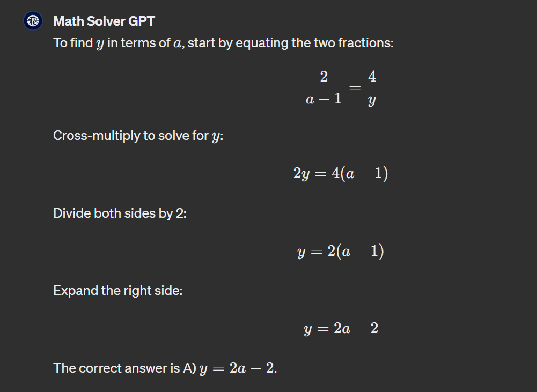Click the numerator 2 of the left fraction

[323, 76]
